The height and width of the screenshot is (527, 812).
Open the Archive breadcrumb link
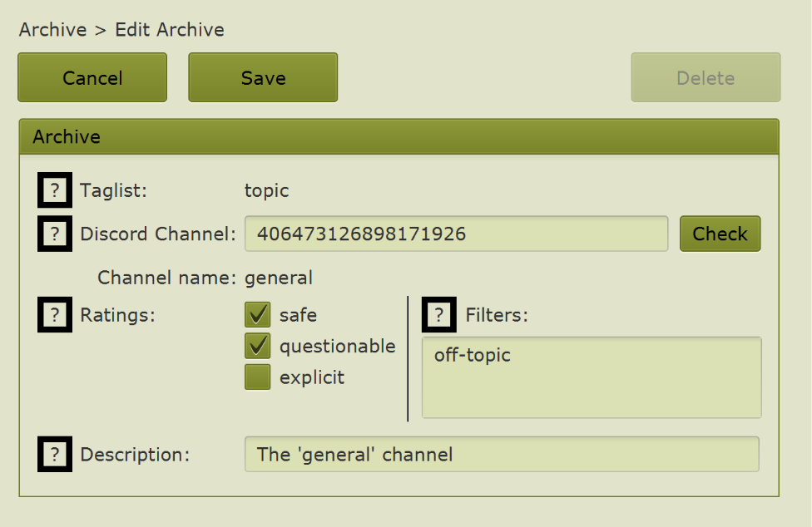click(x=52, y=29)
